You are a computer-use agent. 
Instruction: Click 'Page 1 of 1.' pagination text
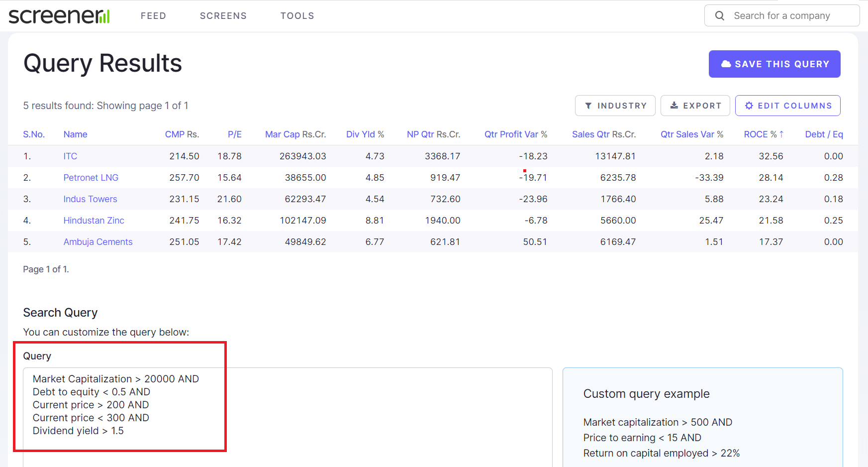click(46, 269)
